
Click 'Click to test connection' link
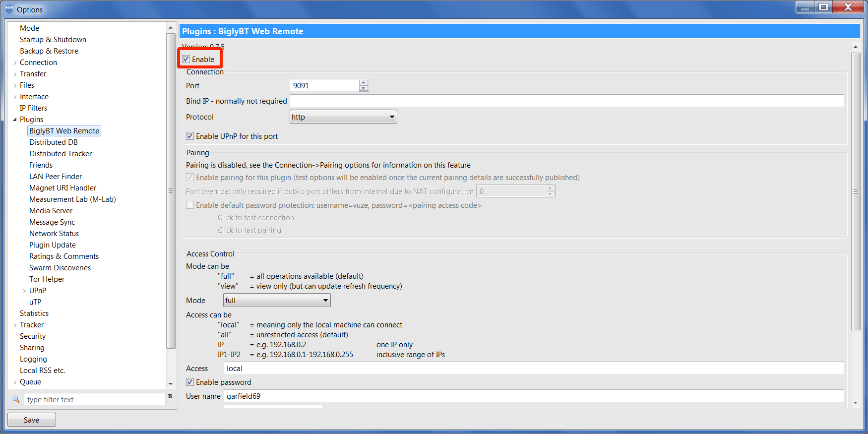click(256, 217)
